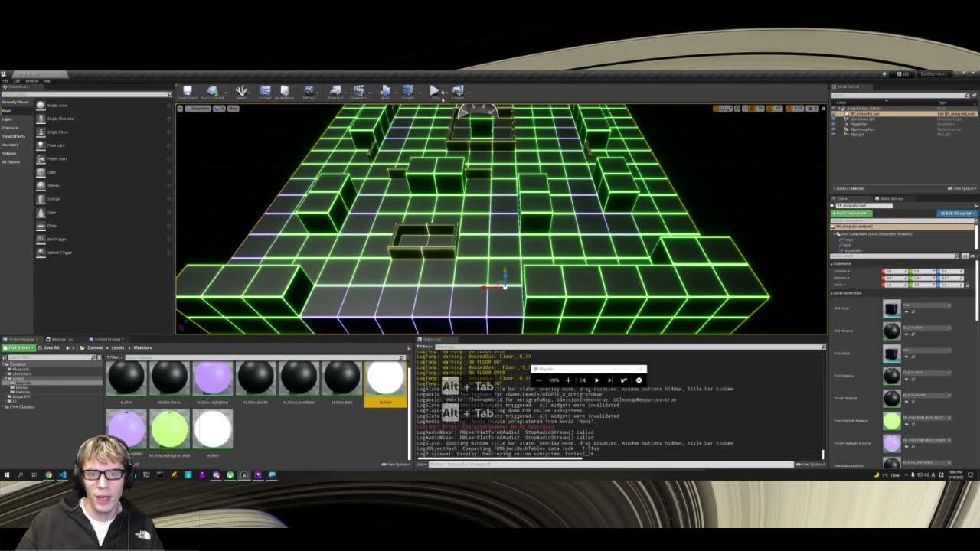This screenshot has width=980, height=551.
Task: Open the Help menu
Action: click(47, 80)
